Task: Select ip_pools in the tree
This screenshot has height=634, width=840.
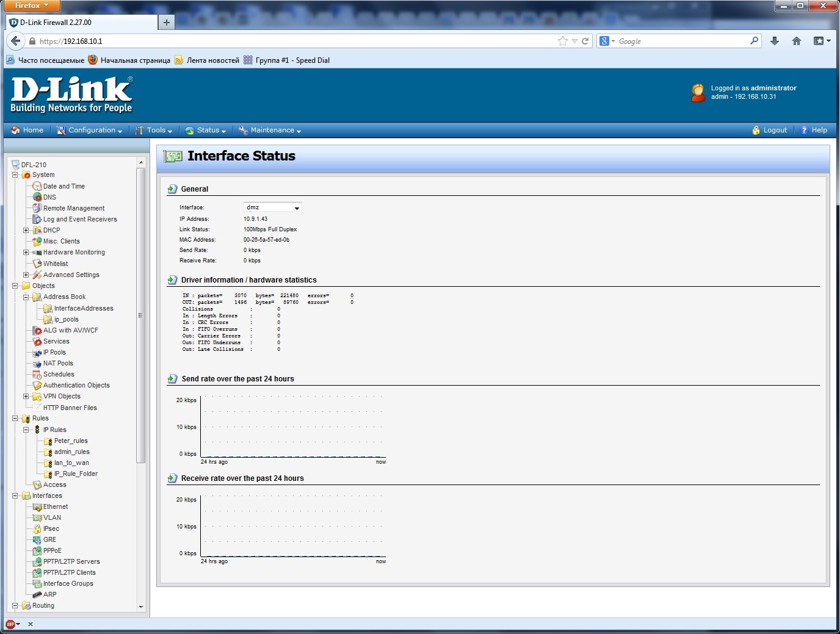Action: (67, 319)
